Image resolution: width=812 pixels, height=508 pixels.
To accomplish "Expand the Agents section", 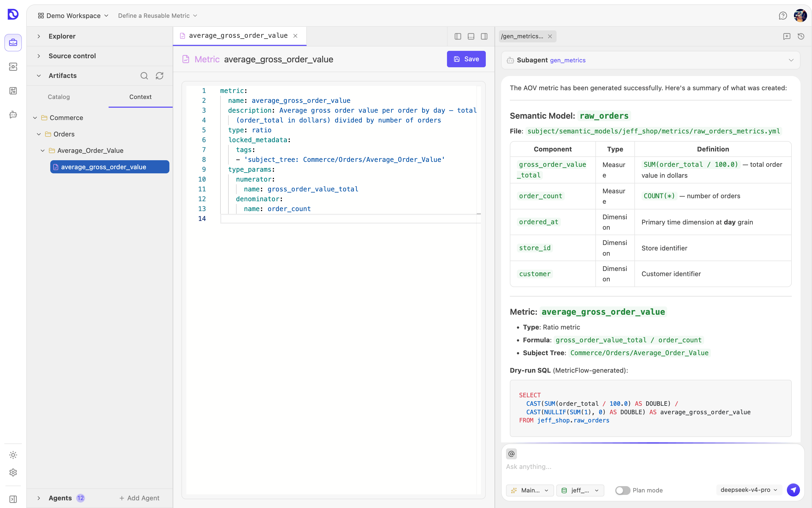I will tap(39, 498).
